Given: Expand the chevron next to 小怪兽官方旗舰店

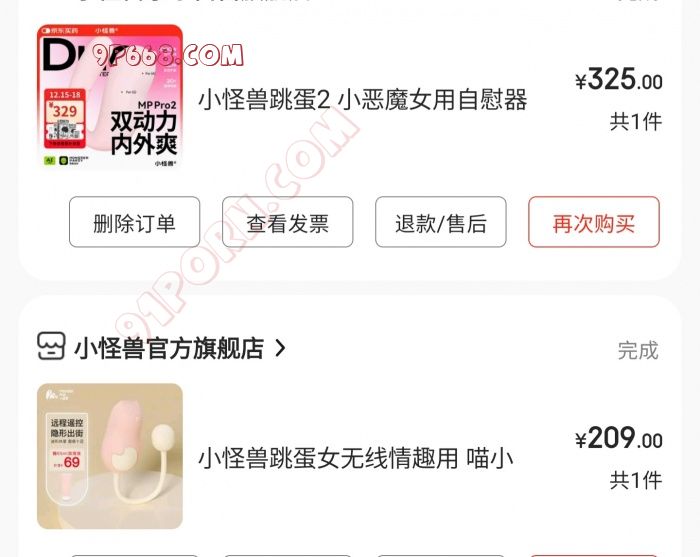Looking at the screenshot, I should 280,348.
